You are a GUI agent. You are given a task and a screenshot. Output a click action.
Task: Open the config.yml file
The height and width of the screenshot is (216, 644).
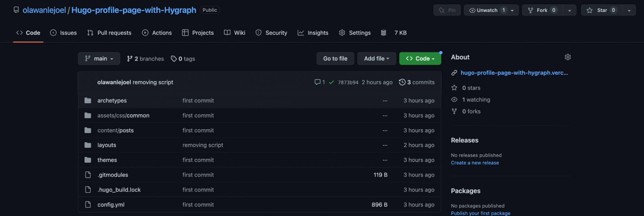111,205
